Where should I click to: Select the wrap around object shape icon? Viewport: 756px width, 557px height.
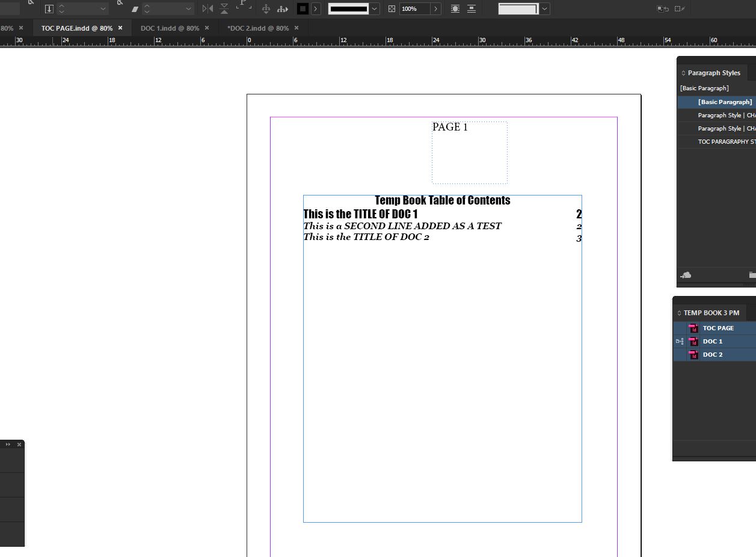click(x=455, y=9)
